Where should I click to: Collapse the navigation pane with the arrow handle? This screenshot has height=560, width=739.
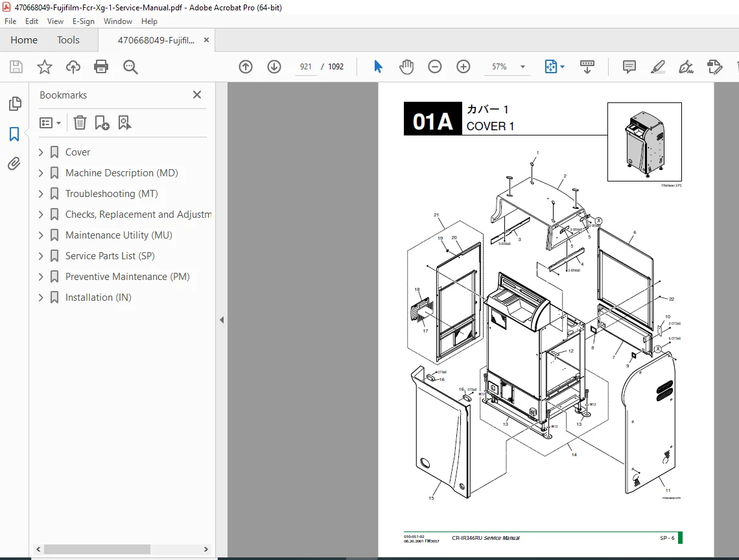point(222,320)
